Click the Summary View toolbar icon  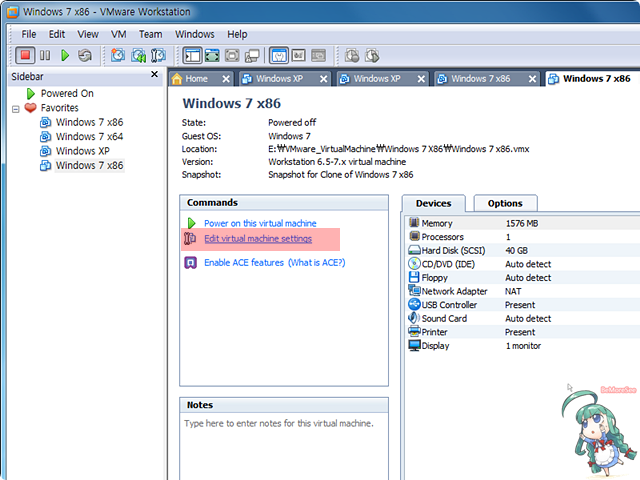(279, 55)
